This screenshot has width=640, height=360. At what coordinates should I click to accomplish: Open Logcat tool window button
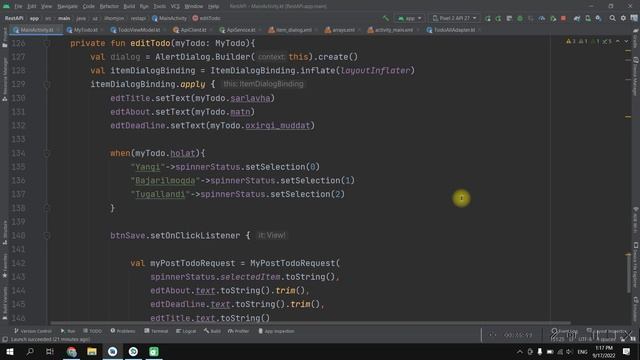tap(186, 331)
